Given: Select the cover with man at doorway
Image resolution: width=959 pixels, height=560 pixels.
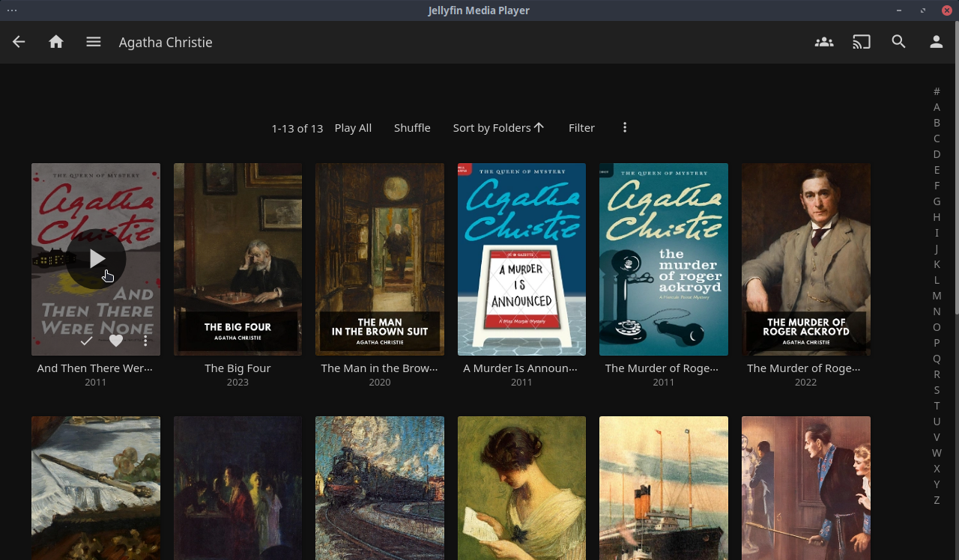Looking at the screenshot, I should (806, 488).
